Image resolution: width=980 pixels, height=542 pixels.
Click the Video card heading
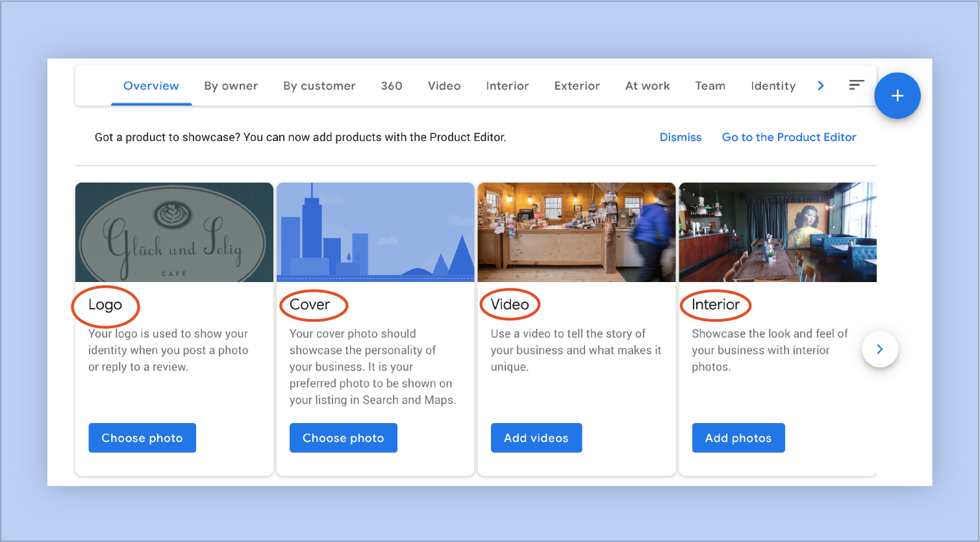click(x=510, y=304)
